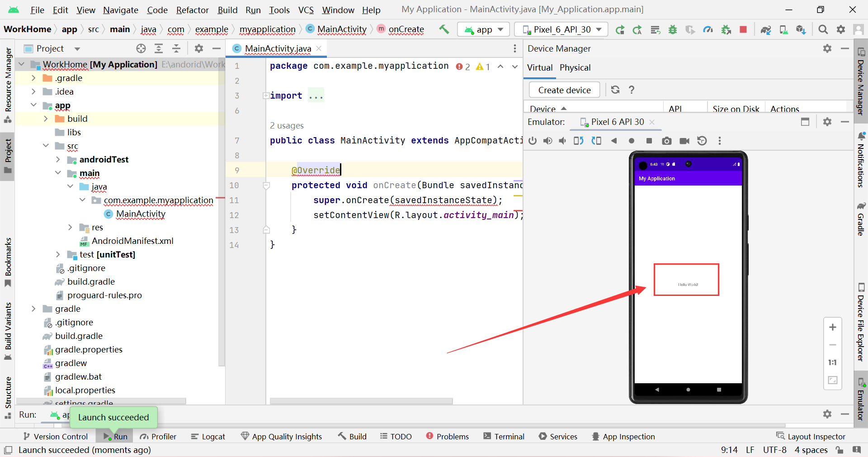Expand the res folder
The height and width of the screenshot is (457, 868).
pyautogui.click(x=70, y=227)
